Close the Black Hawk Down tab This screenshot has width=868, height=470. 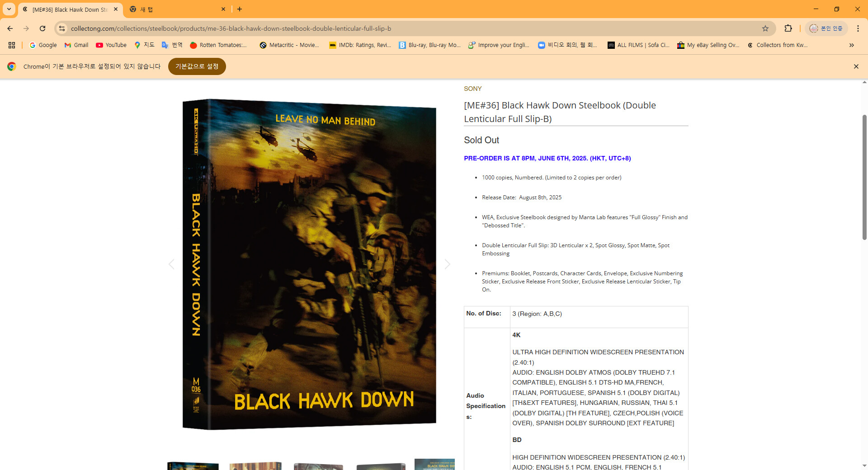point(116,9)
